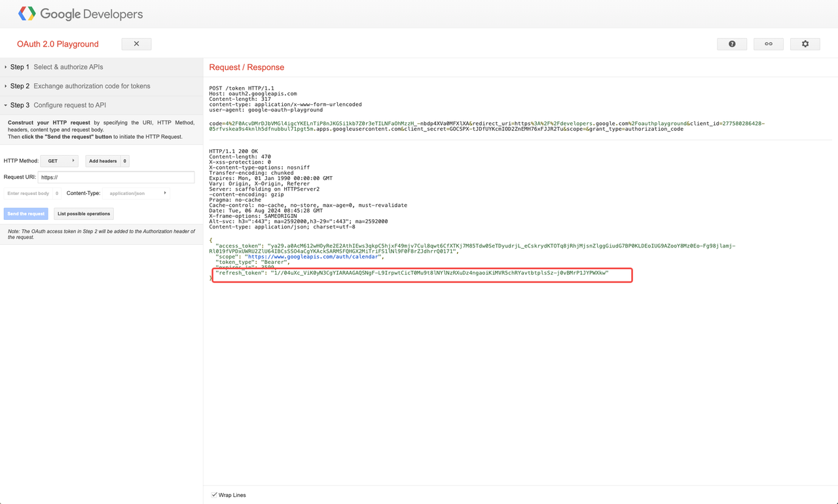Screen dimensions: 838x504
Task: Click the Server: scaffolding on HTTPServer2 line
Action: (x=264, y=189)
